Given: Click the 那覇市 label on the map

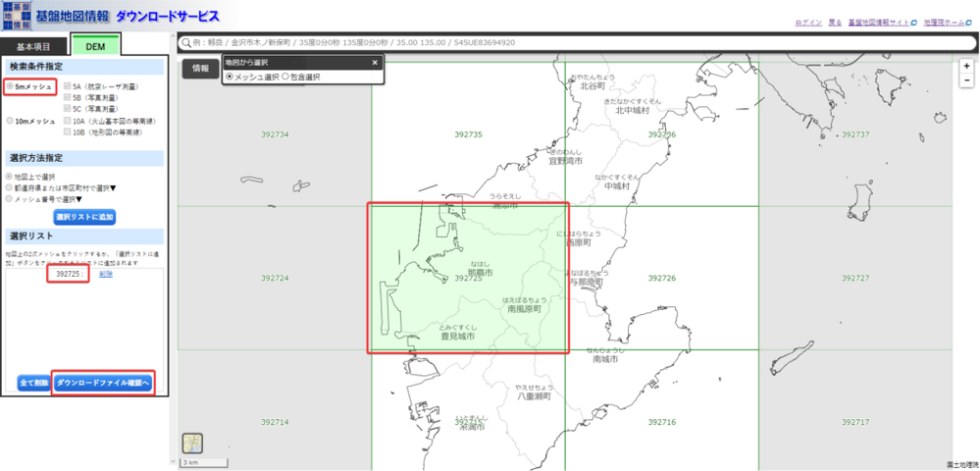Looking at the screenshot, I should (x=480, y=274).
